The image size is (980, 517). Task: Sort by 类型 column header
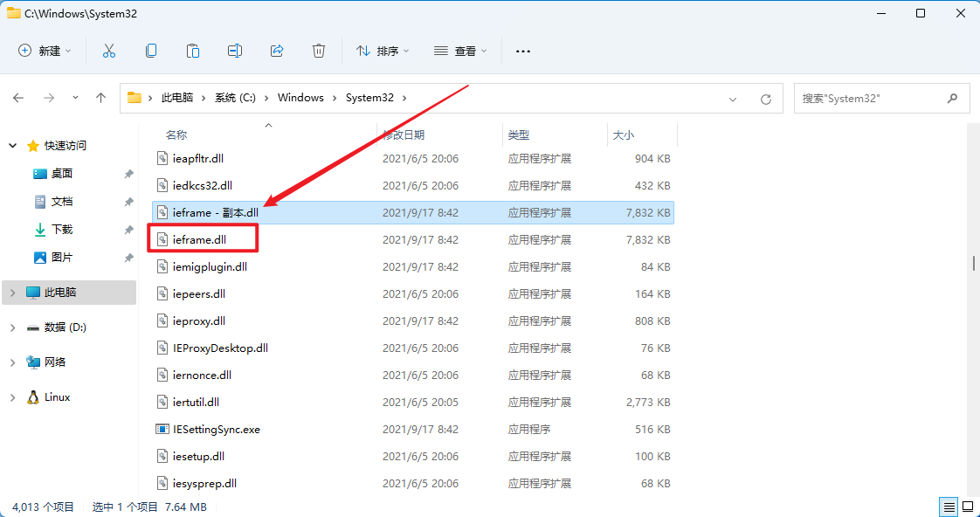coord(518,135)
